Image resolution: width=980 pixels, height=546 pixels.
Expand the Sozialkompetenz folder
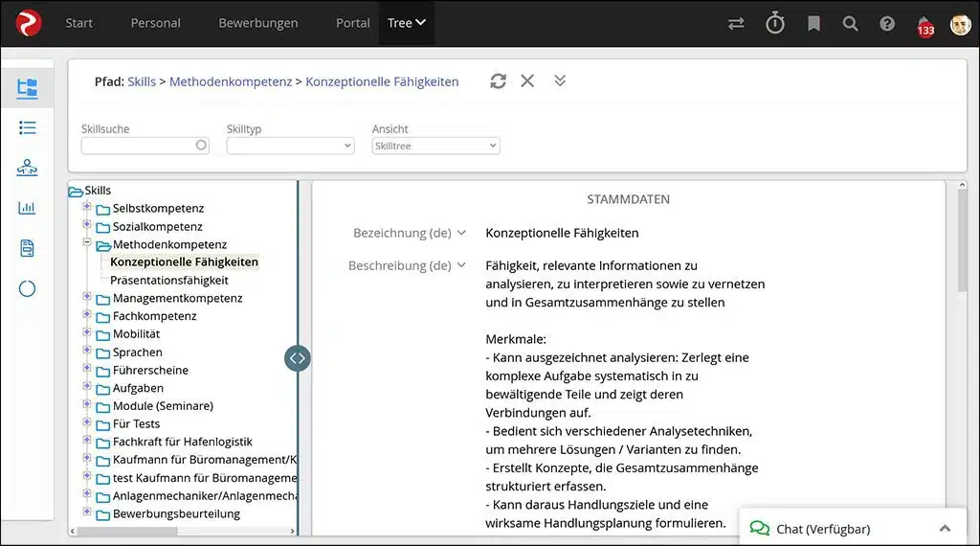[87, 224]
